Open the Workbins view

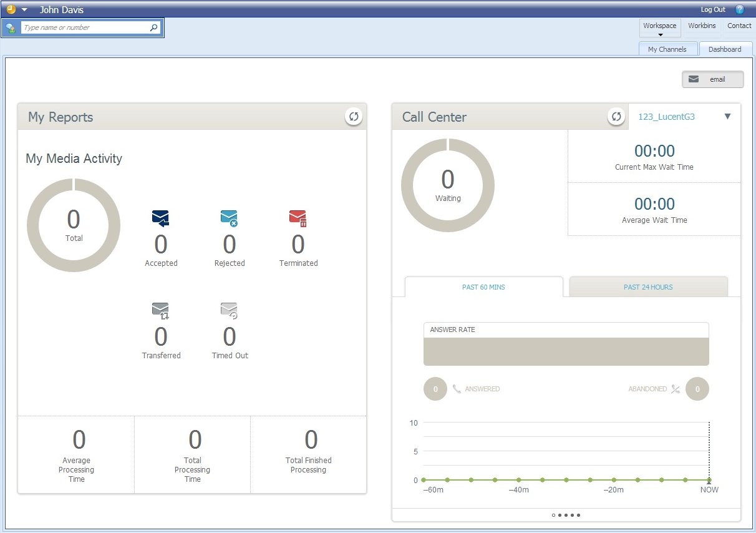click(x=702, y=26)
